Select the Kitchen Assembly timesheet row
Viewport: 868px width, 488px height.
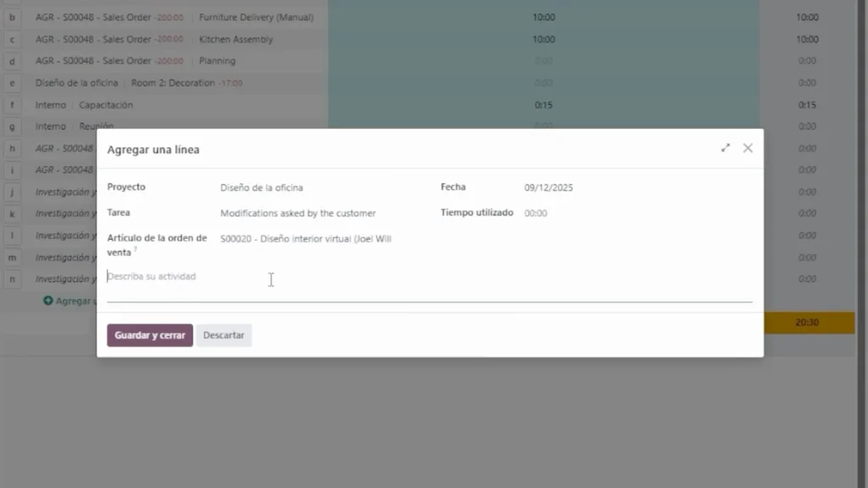point(236,39)
